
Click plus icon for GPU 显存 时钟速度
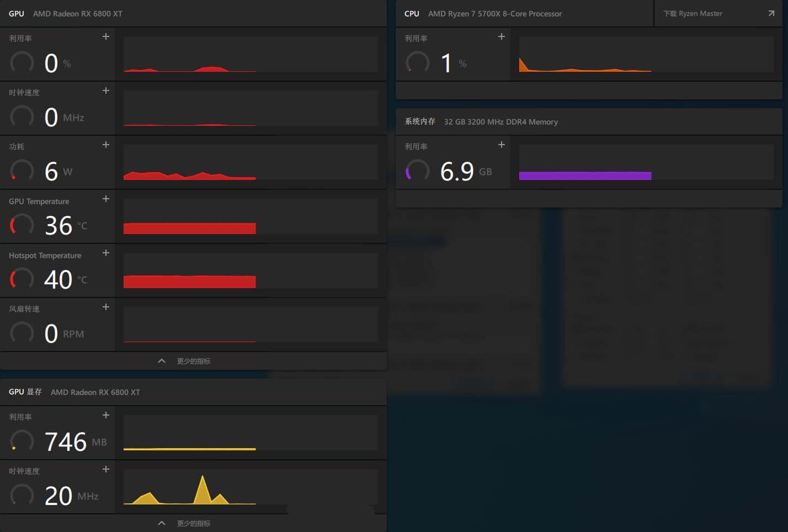[x=106, y=470]
